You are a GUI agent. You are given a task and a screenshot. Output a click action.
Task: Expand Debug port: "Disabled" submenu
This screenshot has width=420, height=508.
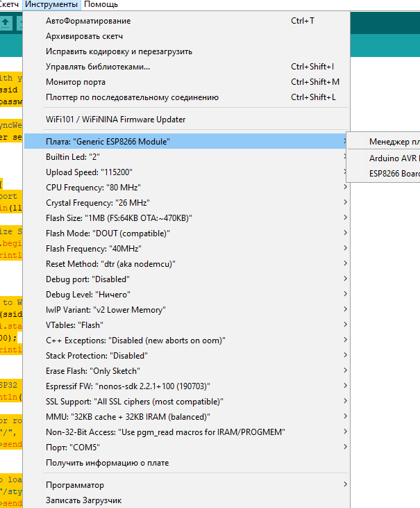187,279
